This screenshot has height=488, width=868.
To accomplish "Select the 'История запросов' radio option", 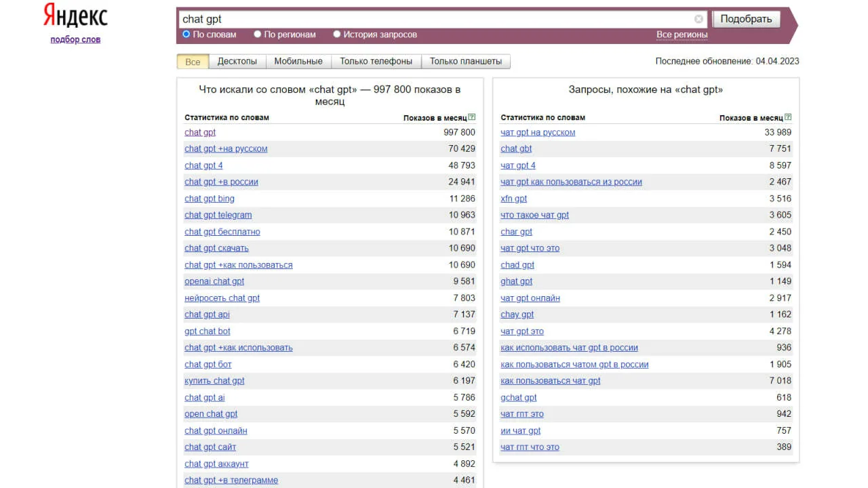I will 337,34.
